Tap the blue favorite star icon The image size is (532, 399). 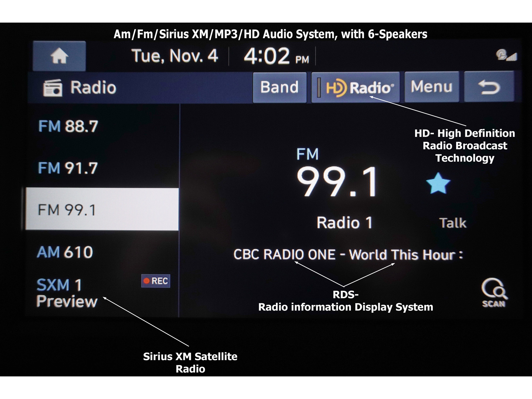438,184
